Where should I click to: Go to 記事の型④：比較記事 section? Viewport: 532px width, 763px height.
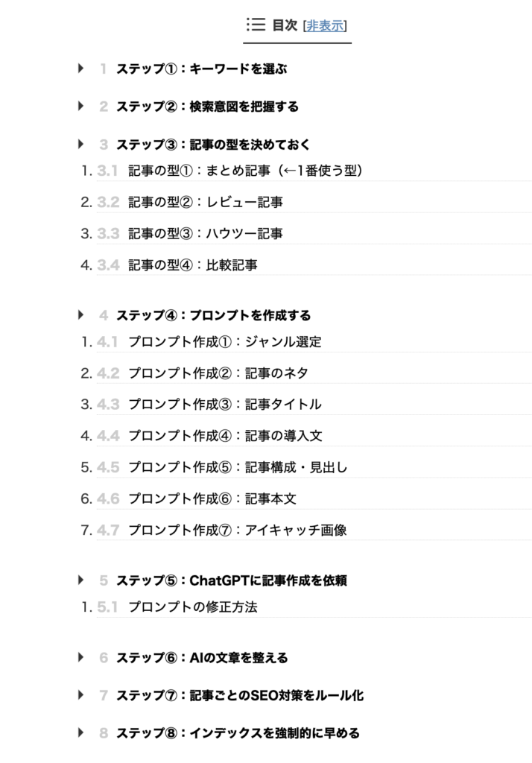pos(193,265)
